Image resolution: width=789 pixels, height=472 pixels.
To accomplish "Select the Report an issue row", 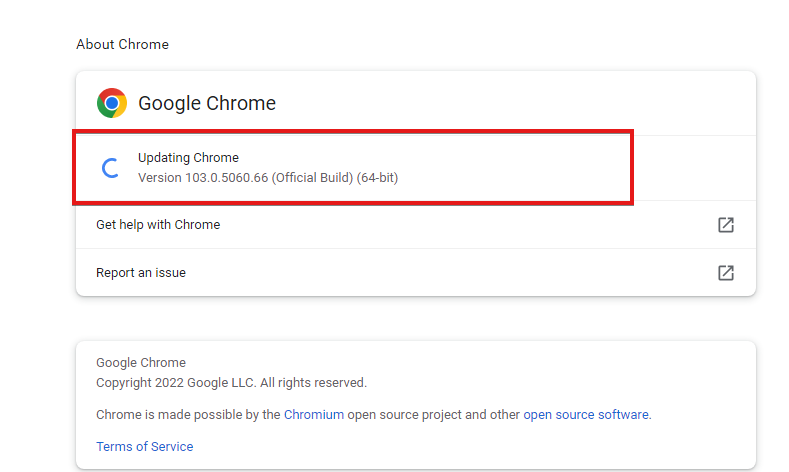I will pos(416,273).
